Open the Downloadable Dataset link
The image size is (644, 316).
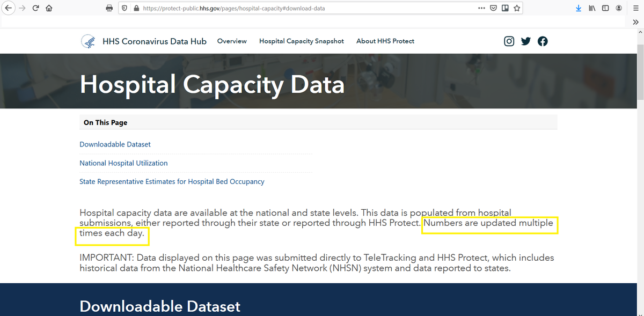click(115, 144)
